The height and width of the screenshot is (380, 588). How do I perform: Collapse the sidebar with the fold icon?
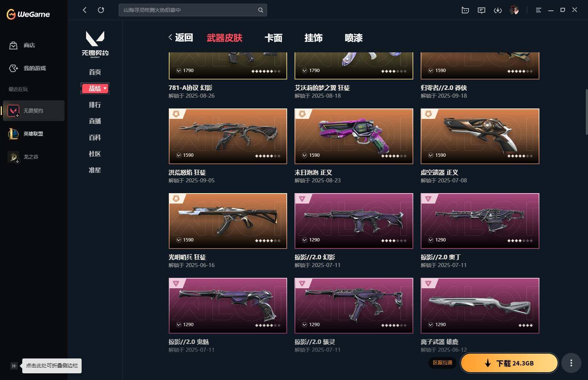tap(14, 366)
